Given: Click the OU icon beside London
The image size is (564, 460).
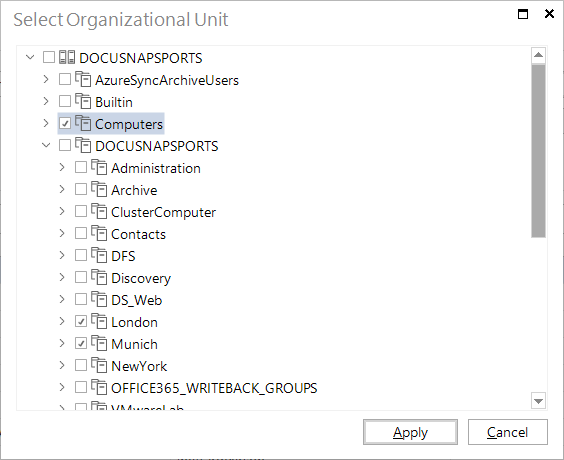Looking at the screenshot, I should pos(99,321).
